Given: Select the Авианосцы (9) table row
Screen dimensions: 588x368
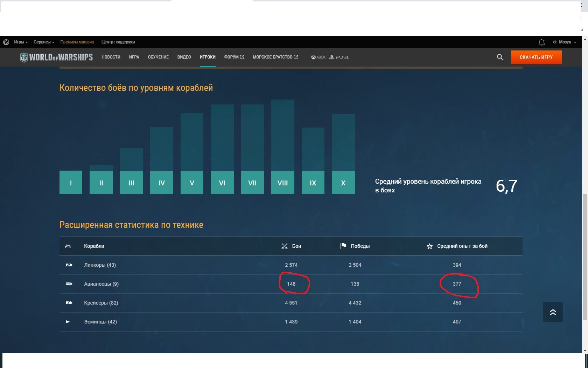Looking at the screenshot, I should click(291, 284).
